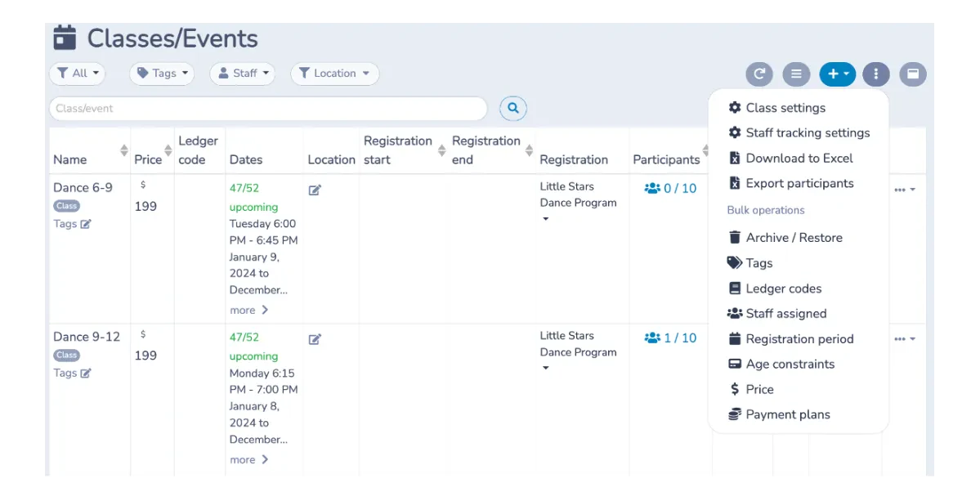Click Little Stars Dance Program in Dance 6-9 row
980x501 pixels.
578,195
